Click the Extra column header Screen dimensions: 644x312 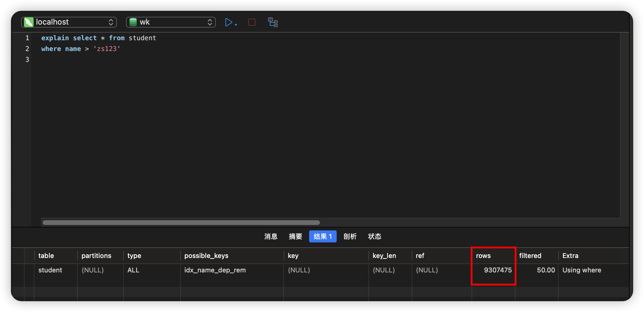594,256
